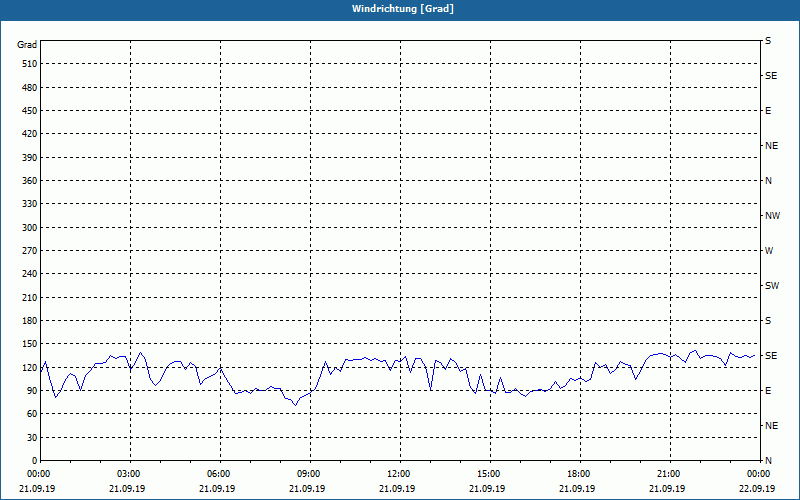The height and width of the screenshot is (500, 800).
Task: Click the chart title 'Windrichtung [Grad]'
Action: pos(403,9)
